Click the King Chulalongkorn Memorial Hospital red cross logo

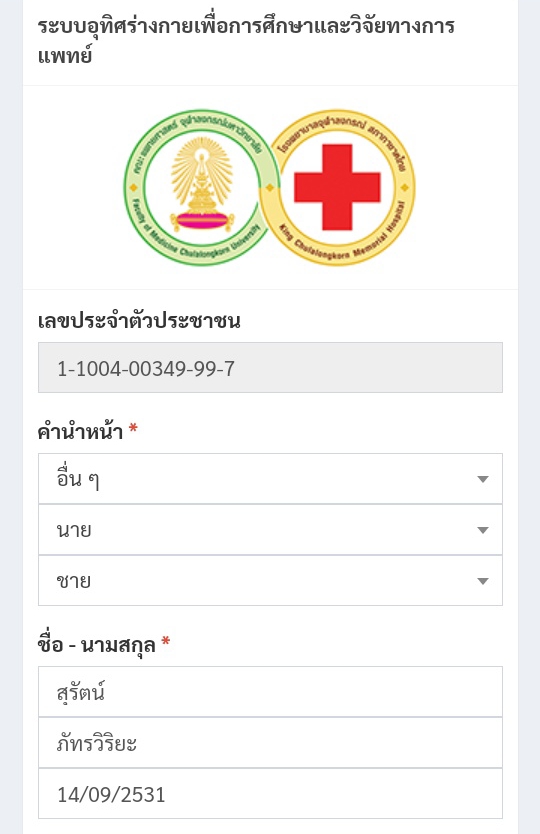coord(337,187)
